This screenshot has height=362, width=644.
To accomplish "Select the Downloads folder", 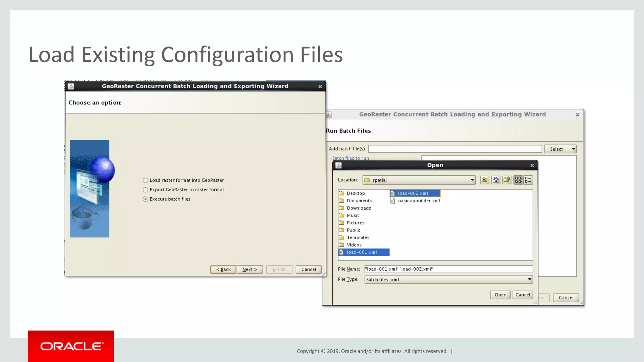I will pyautogui.click(x=355, y=208).
